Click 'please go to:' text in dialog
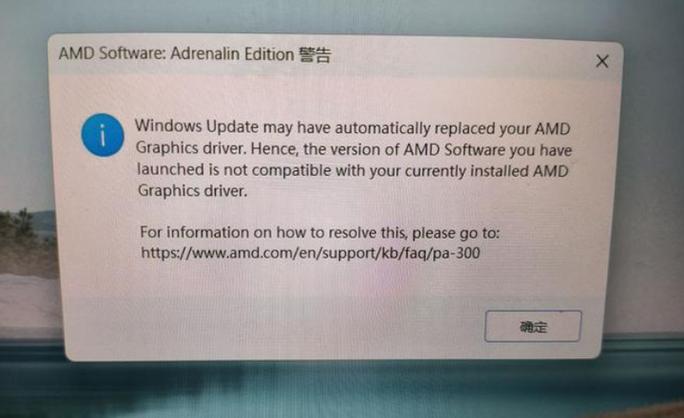684x418 pixels. tap(456, 233)
